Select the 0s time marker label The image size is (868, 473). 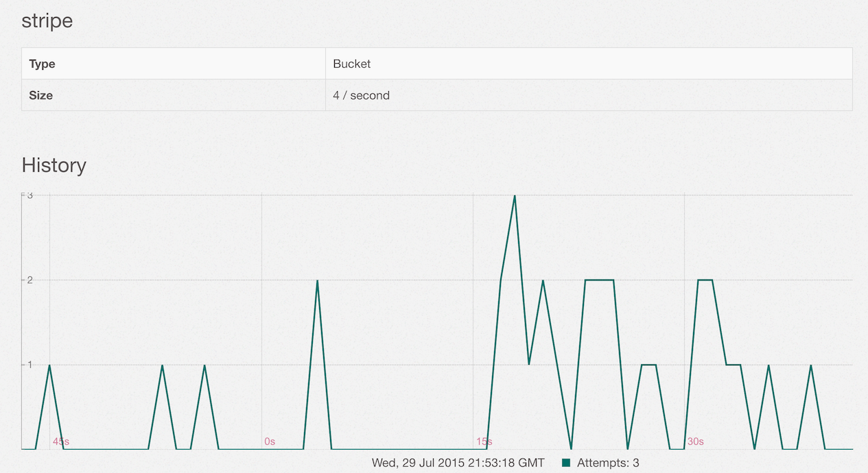[270, 441]
